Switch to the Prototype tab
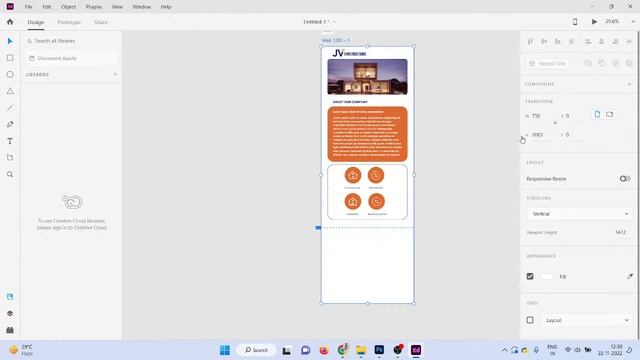 [69, 22]
